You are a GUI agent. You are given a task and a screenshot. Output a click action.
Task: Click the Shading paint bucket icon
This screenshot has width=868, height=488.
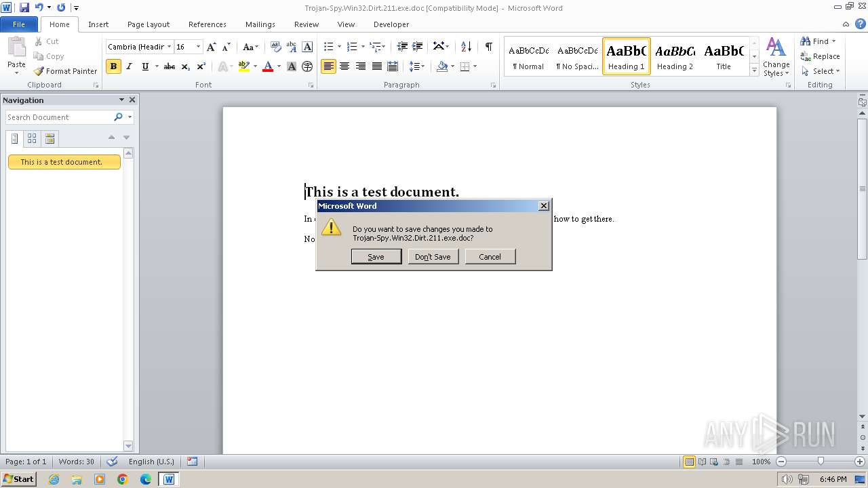pyautogui.click(x=442, y=66)
